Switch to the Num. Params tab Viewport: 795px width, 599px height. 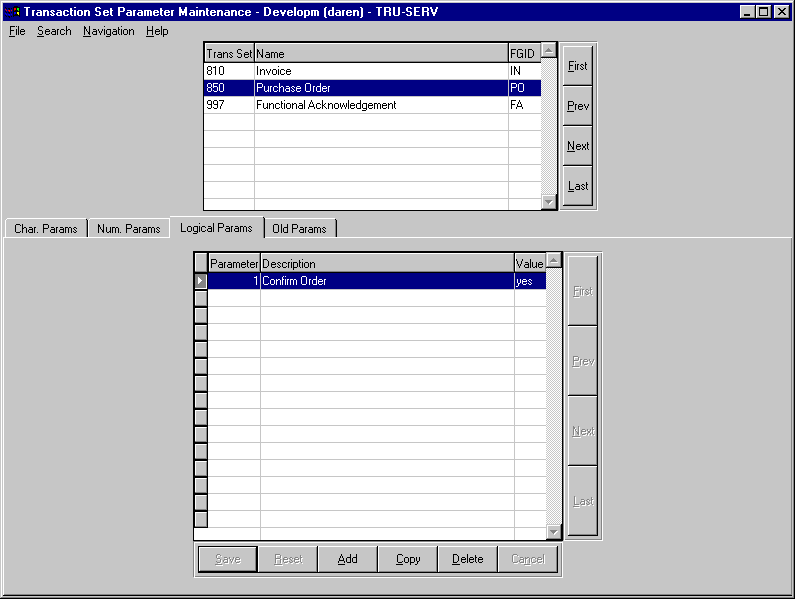[129, 229]
